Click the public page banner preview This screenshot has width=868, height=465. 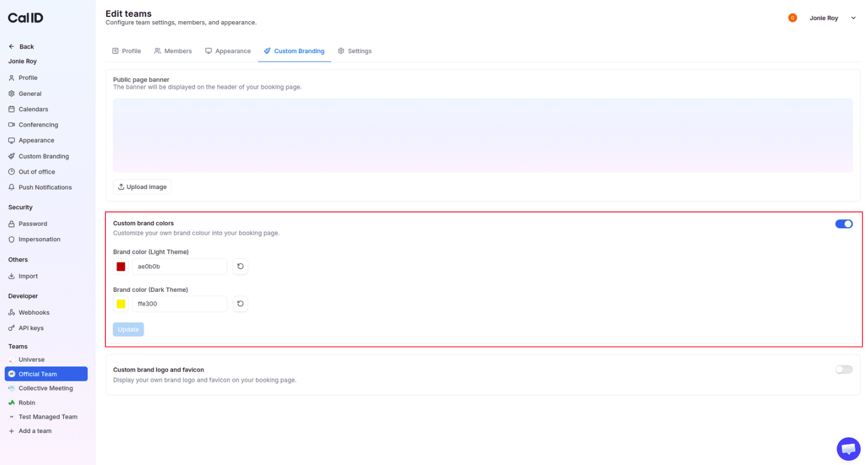pyautogui.click(x=482, y=136)
